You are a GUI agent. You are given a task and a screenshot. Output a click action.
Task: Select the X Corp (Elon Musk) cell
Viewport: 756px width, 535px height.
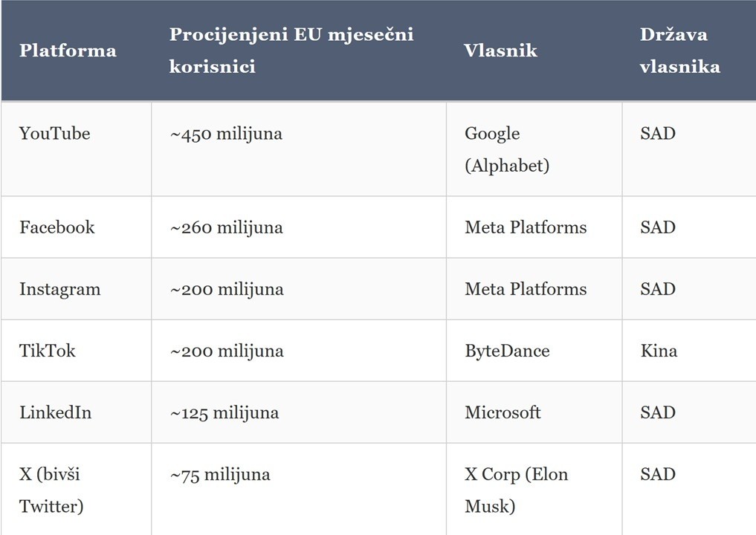click(x=516, y=490)
